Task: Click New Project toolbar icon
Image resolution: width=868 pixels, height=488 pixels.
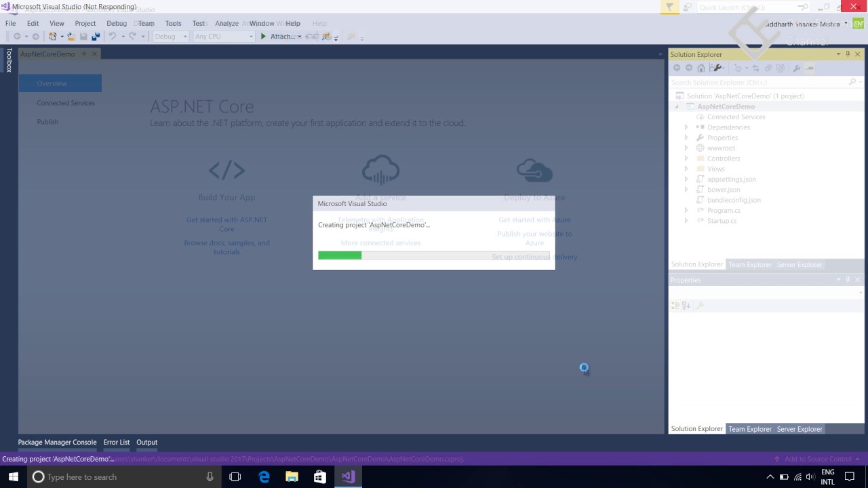Action: point(54,37)
